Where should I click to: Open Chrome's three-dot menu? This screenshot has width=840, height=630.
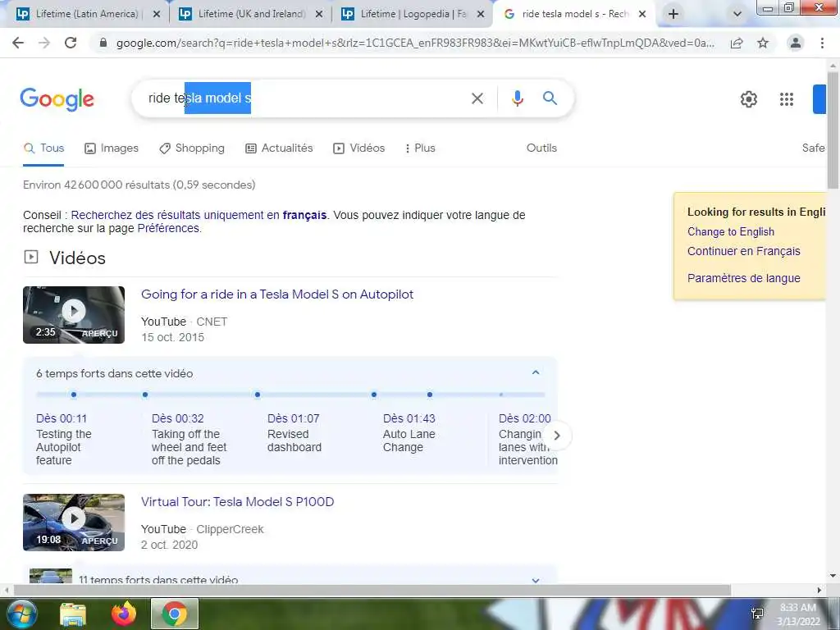822,43
